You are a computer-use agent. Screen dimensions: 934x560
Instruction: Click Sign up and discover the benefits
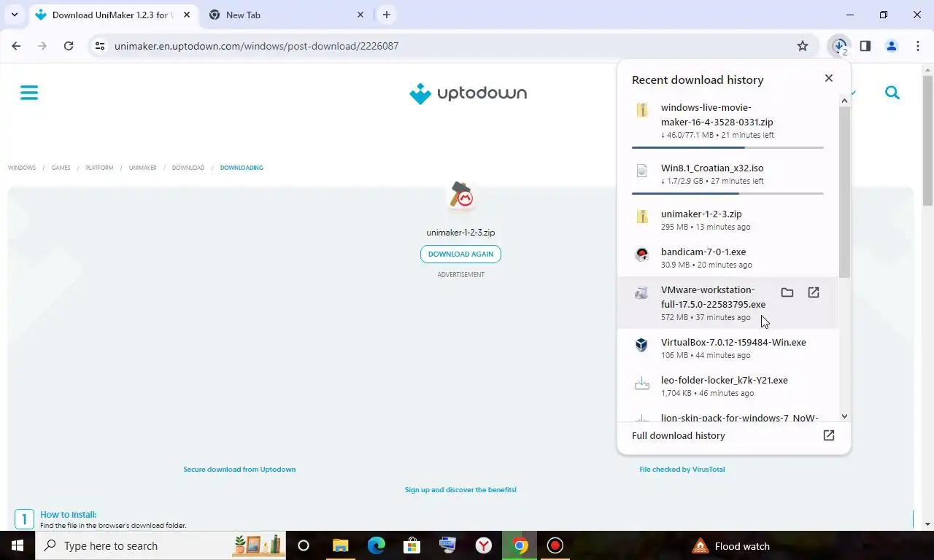click(460, 490)
